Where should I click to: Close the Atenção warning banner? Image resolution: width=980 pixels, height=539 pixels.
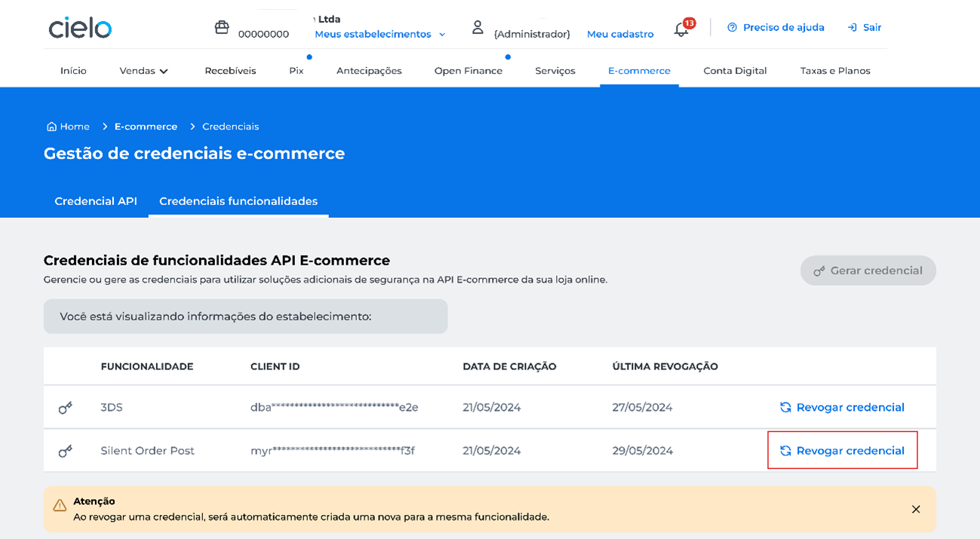pos(916,510)
